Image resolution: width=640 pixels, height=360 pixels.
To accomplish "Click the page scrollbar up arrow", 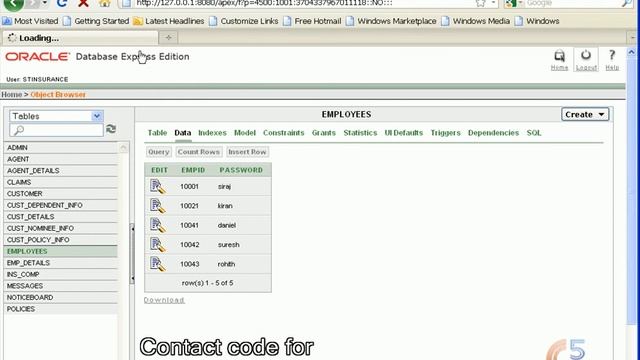I will [x=631, y=52].
